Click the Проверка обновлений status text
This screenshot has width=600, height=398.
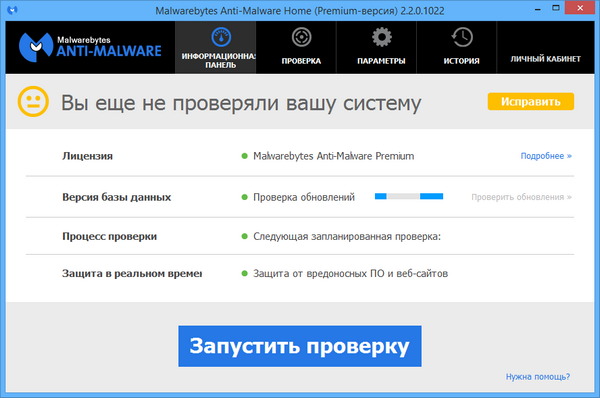tap(304, 197)
